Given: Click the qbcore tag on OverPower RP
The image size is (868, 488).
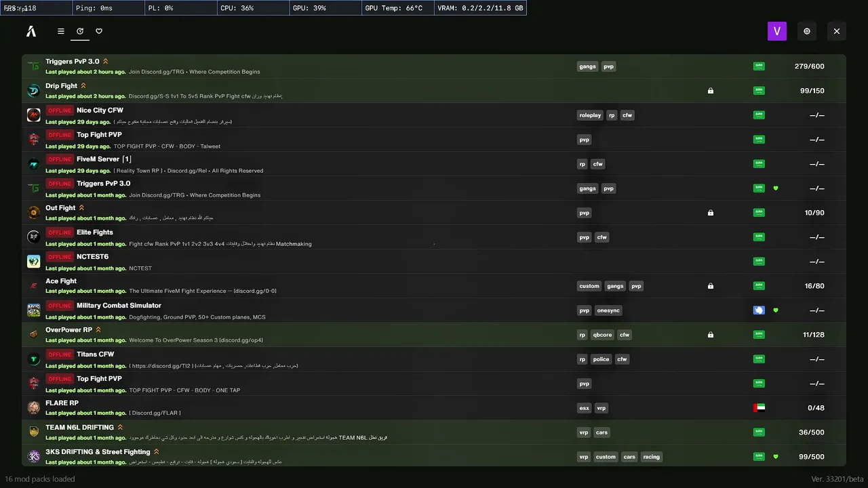Looking at the screenshot, I should tap(602, 335).
